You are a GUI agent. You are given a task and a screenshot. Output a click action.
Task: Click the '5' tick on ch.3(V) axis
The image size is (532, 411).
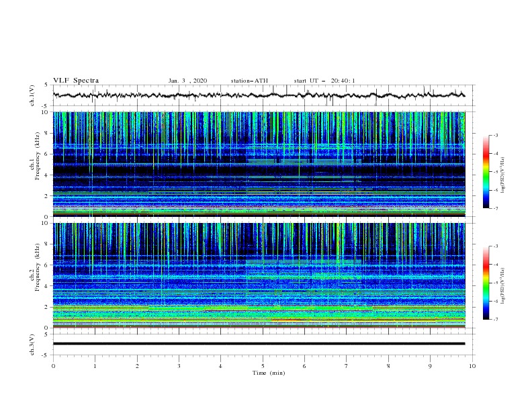[47, 334]
